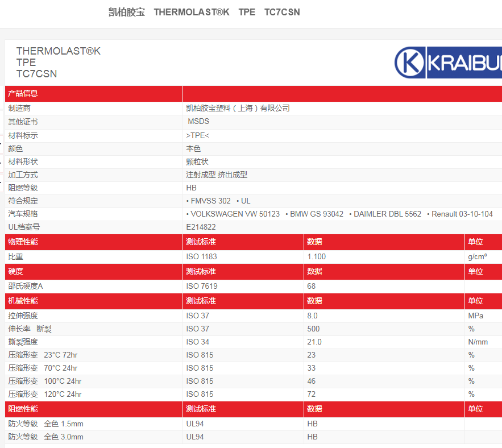The image size is (502, 448).
Task: Click 'VOLKSWAGEN VW 50123' specification
Action: 235,214
